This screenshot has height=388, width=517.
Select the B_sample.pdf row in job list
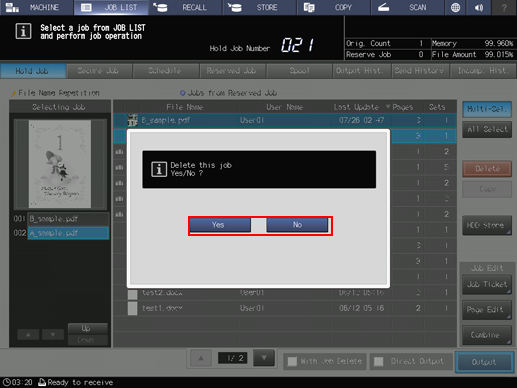tap(285, 120)
